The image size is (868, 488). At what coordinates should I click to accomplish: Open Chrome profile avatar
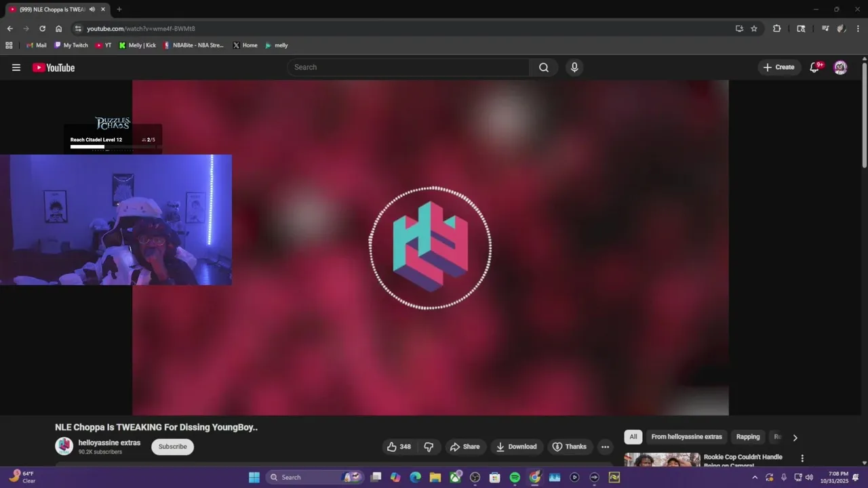point(841,28)
